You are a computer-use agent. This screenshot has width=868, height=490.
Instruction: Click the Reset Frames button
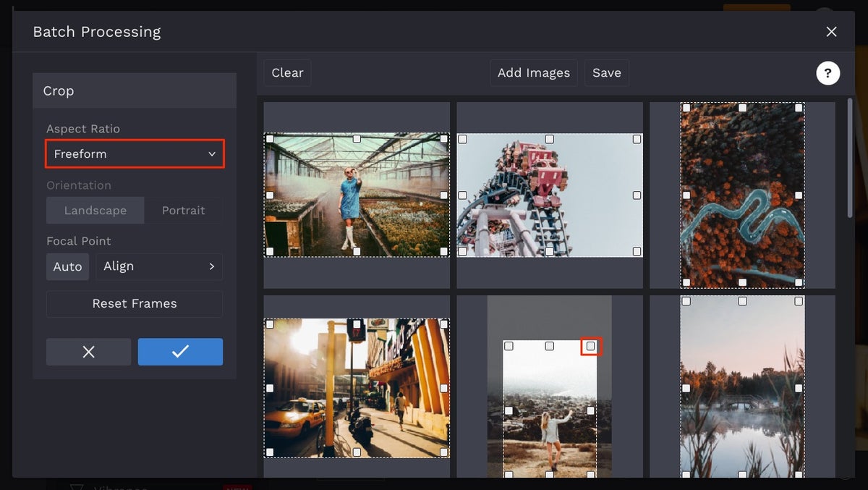pyautogui.click(x=134, y=303)
